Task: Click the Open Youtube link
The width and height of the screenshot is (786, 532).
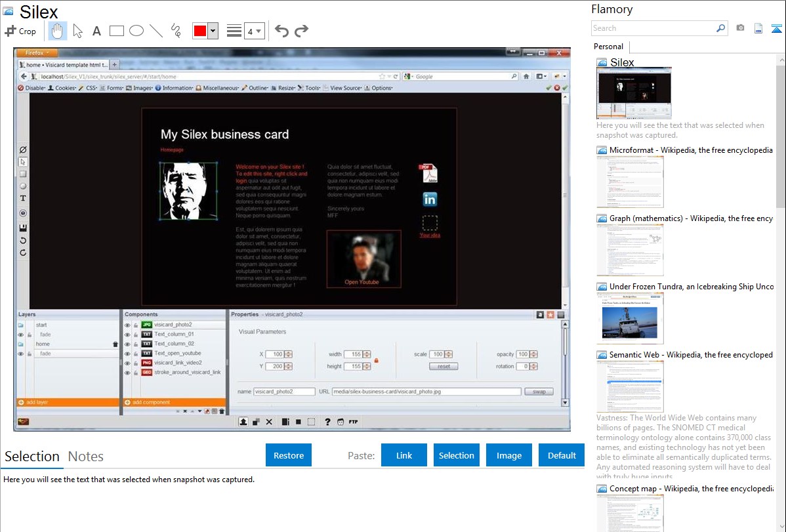Action: tap(362, 282)
